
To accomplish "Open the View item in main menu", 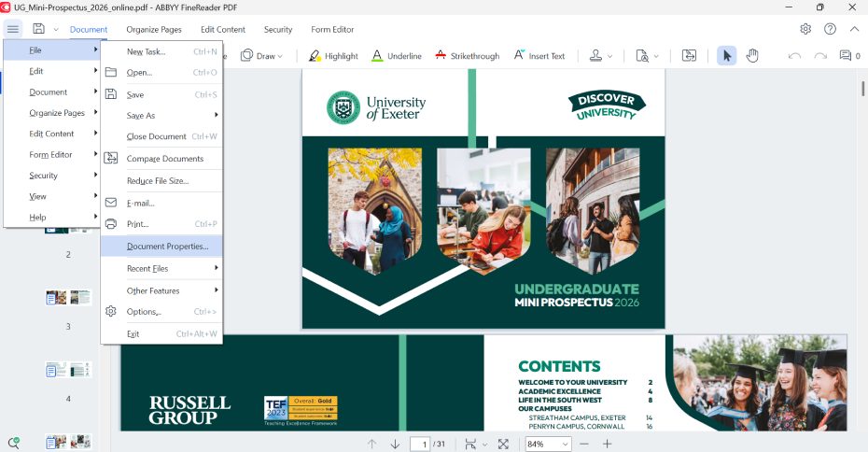I will 52,196.
